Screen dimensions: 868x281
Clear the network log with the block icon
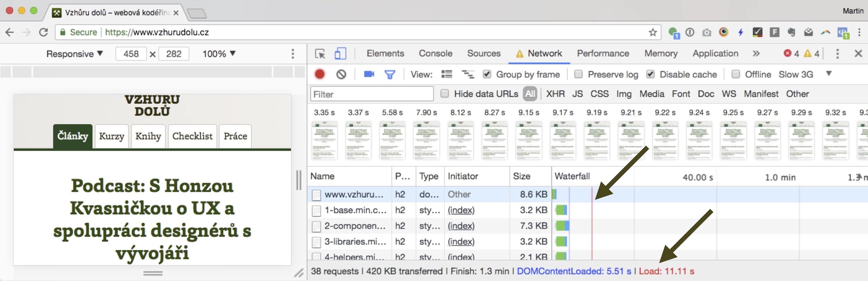(341, 74)
